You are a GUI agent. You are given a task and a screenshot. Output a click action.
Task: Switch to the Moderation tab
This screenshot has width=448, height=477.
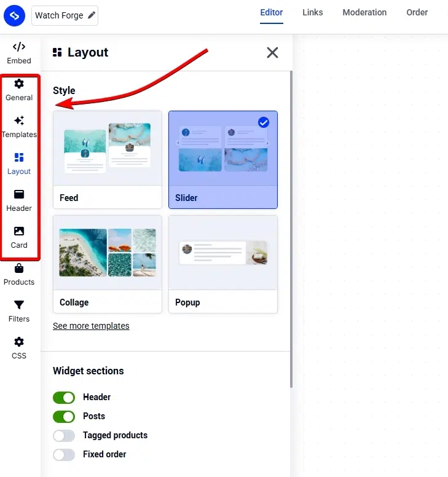(x=364, y=12)
